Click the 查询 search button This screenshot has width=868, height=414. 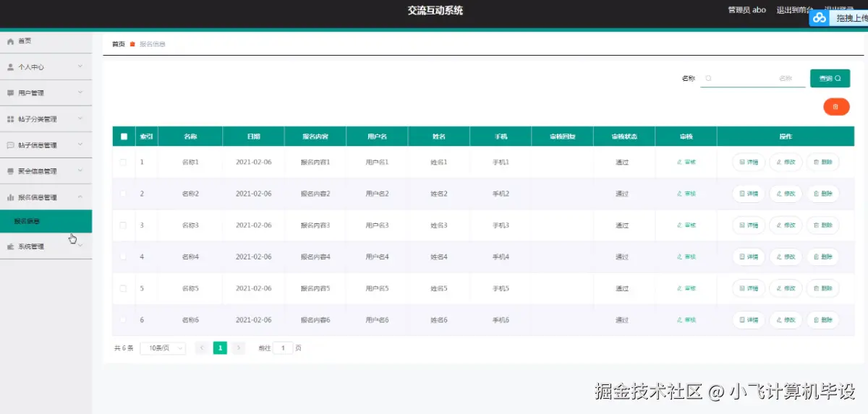click(x=830, y=78)
